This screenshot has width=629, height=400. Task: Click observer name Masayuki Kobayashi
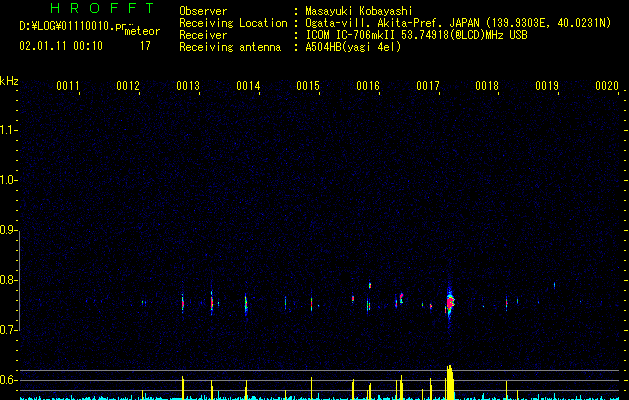tap(359, 11)
